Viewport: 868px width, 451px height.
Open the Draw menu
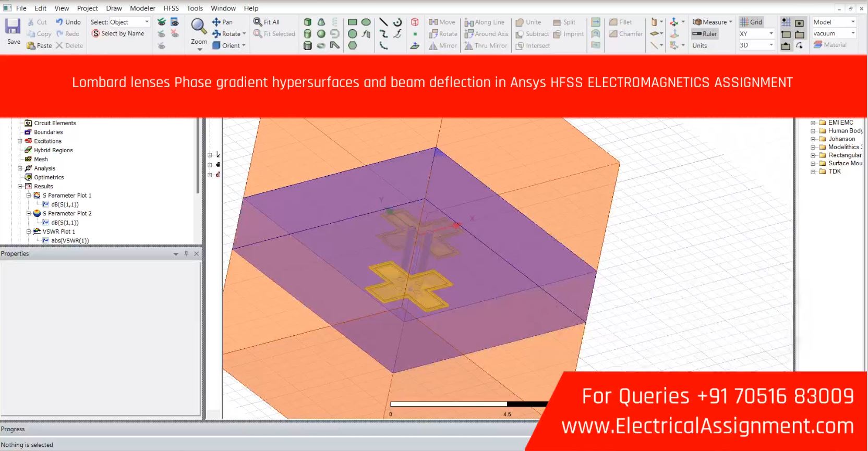point(114,8)
